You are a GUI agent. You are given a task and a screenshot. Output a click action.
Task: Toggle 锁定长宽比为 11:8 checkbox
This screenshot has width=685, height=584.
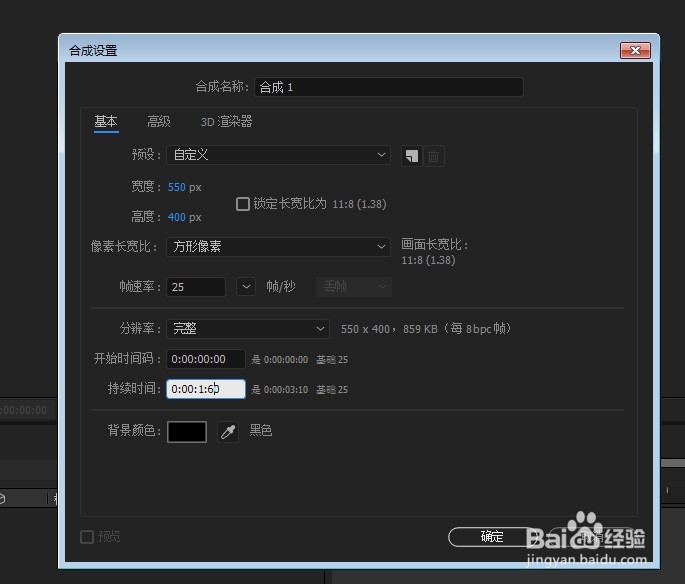[x=242, y=204]
